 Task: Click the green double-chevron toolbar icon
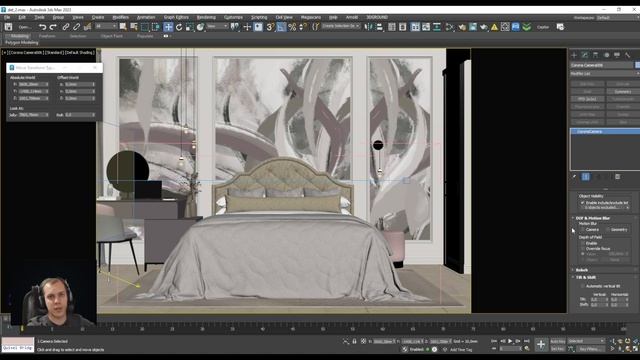pyautogui.click(x=527, y=27)
